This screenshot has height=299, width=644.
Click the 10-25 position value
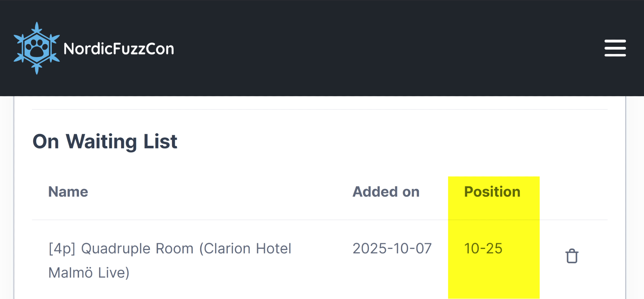click(x=483, y=248)
